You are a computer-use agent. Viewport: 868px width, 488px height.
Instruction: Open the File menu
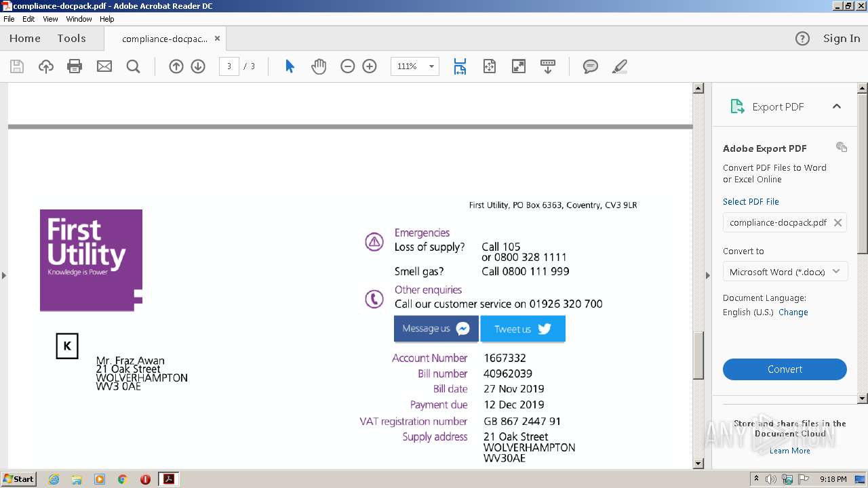point(9,19)
